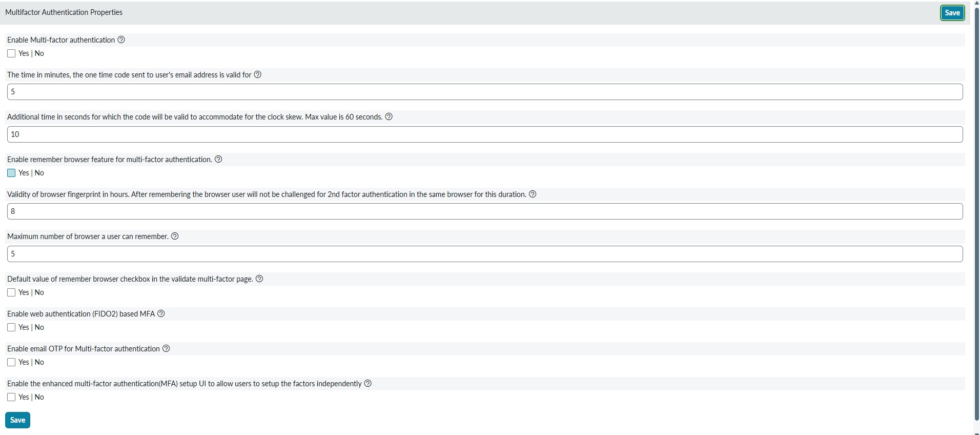980x435 pixels.
Task: Click help icon for enhanced MFA setup UI
Action: coord(368,383)
